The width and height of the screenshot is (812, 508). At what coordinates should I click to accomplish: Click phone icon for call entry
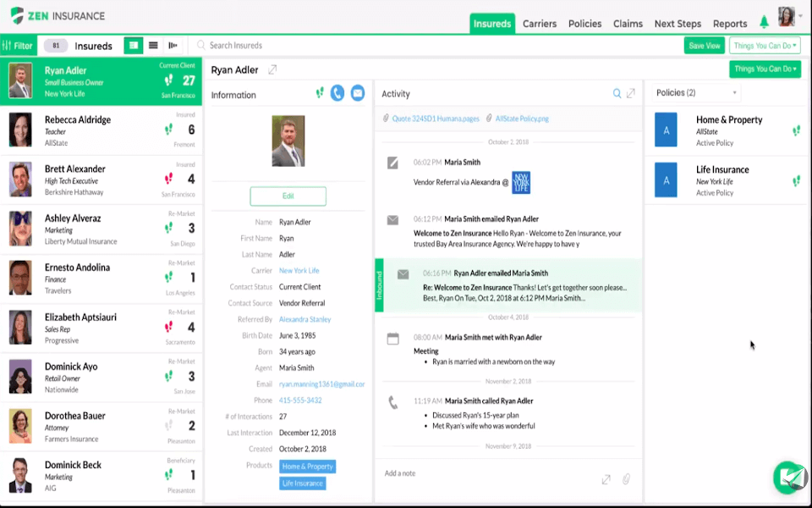(393, 403)
